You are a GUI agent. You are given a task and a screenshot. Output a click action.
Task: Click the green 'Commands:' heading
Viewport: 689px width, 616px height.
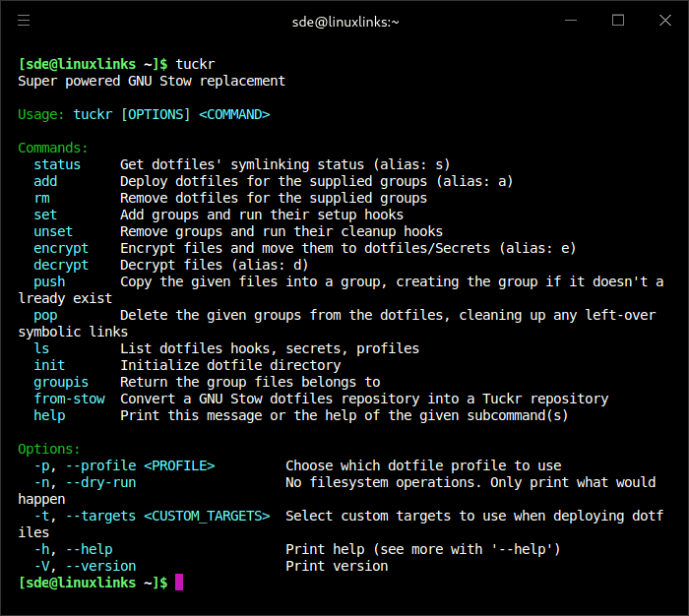pyautogui.click(x=53, y=148)
